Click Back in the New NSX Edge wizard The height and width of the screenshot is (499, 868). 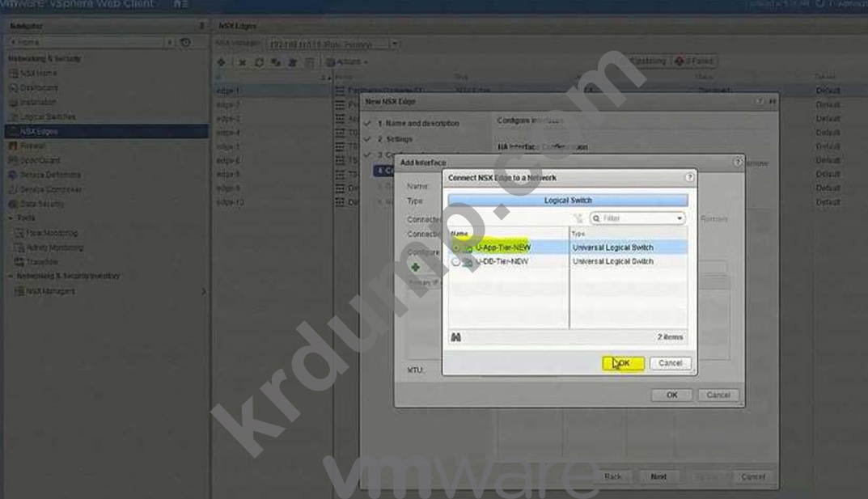click(x=613, y=476)
